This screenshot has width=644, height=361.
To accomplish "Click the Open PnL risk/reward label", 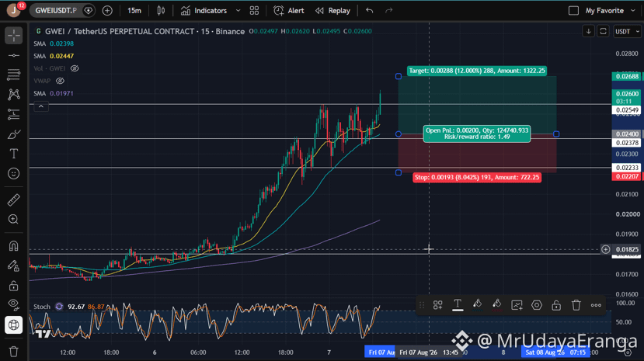I will click(x=477, y=134).
